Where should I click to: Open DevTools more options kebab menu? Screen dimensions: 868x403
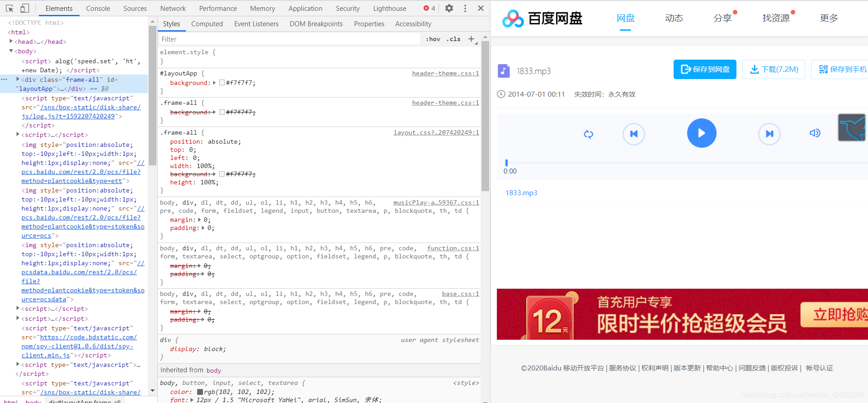(465, 8)
